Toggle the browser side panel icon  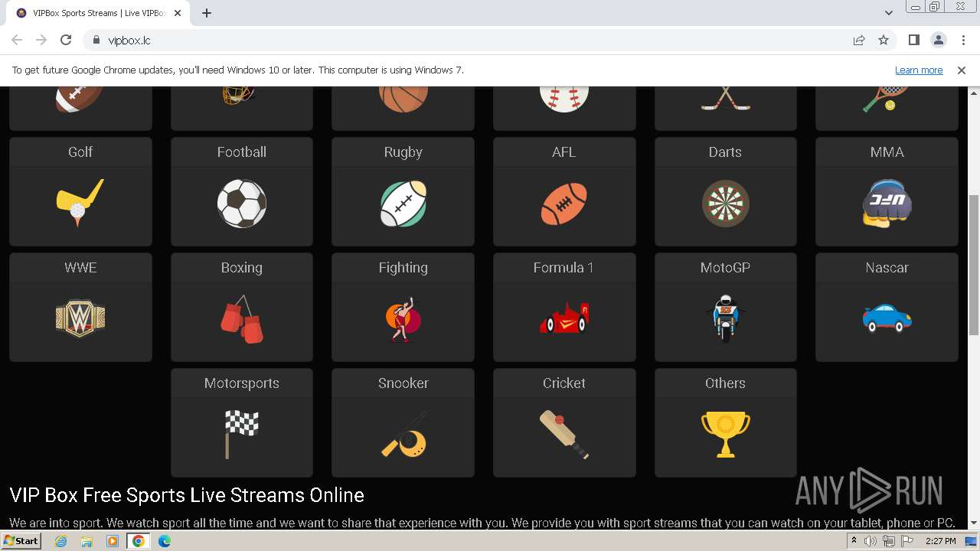(913, 40)
